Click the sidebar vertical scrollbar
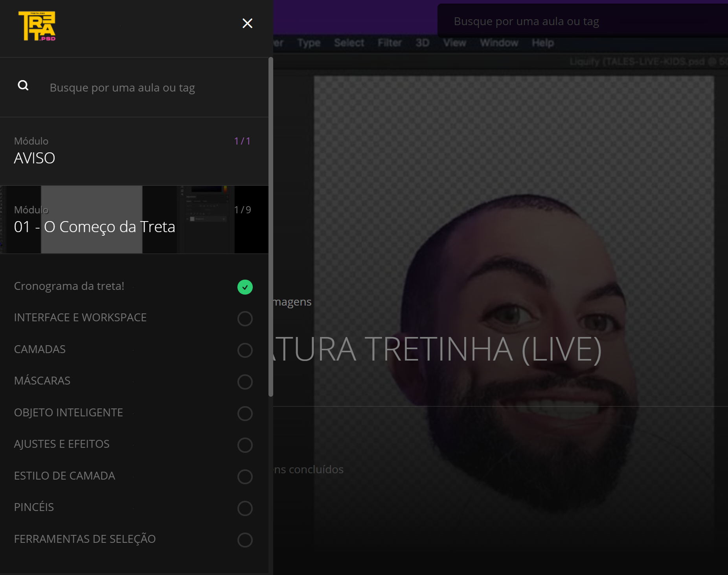Viewport: 728px width, 575px height. tap(270, 228)
